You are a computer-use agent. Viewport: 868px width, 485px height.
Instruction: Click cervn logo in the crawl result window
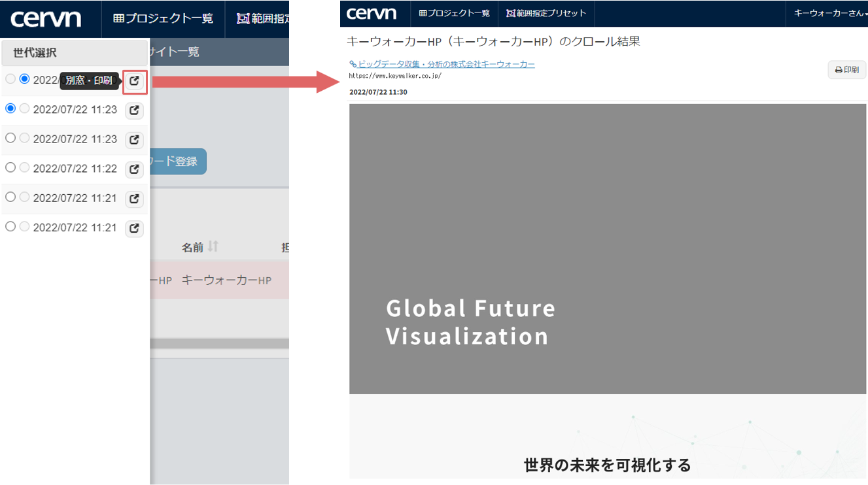(x=372, y=13)
